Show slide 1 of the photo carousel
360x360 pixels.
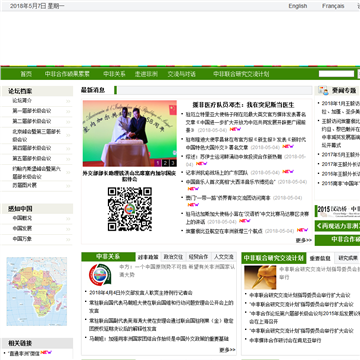tap(157, 163)
